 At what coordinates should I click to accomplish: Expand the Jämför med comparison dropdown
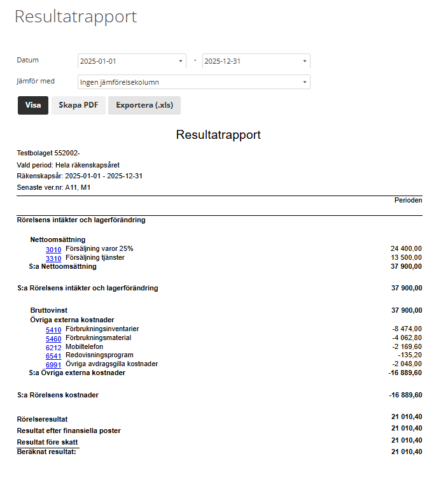[305, 82]
